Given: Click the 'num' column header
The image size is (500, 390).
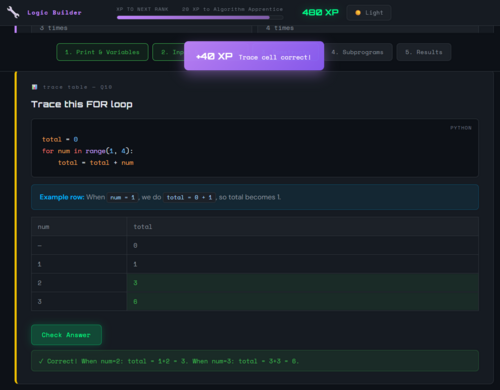Looking at the screenshot, I should coord(79,227).
